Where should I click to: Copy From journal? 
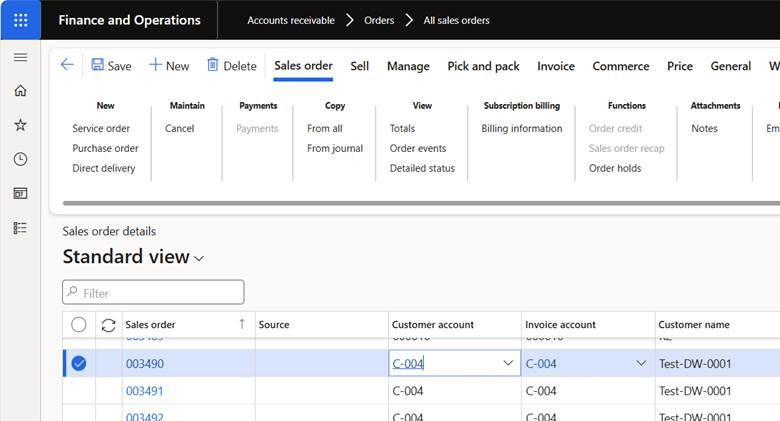pos(335,148)
